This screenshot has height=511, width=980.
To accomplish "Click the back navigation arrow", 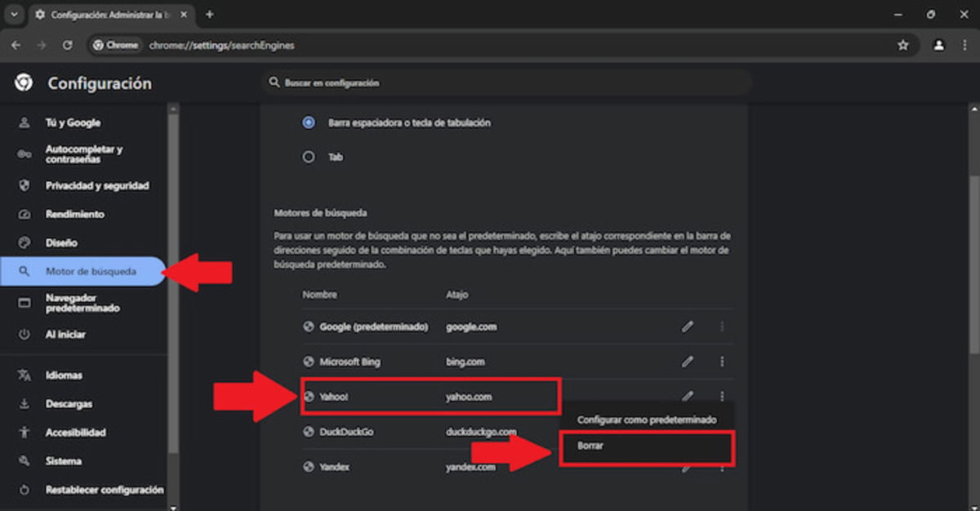I will [16, 46].
